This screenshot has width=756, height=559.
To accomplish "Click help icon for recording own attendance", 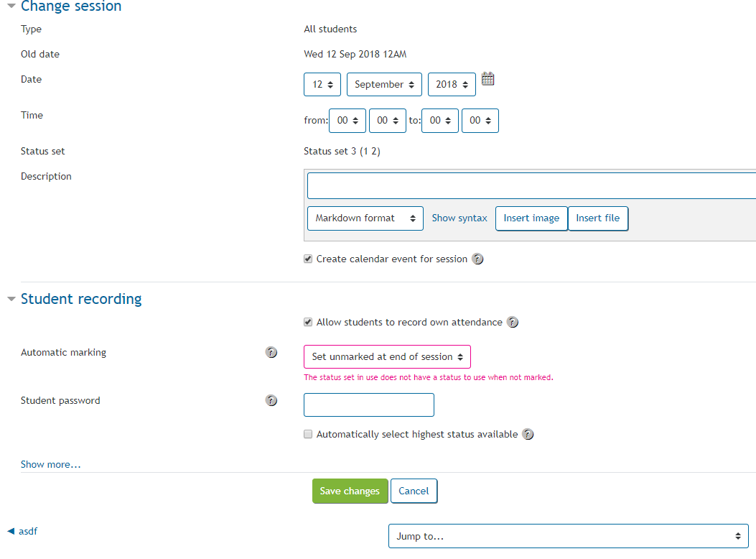I will pos(513,322).
